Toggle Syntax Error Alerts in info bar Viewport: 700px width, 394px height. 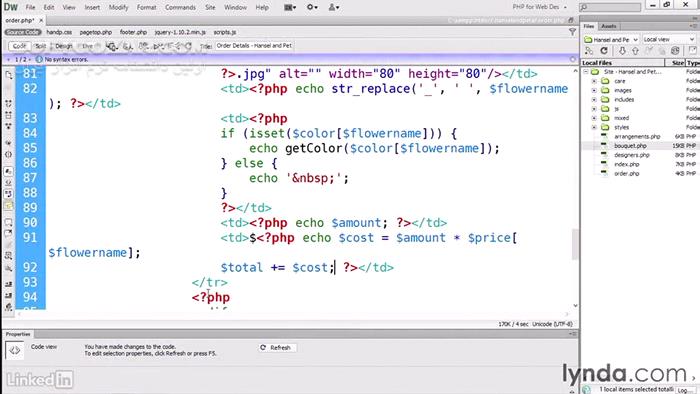tap(8, 206)
